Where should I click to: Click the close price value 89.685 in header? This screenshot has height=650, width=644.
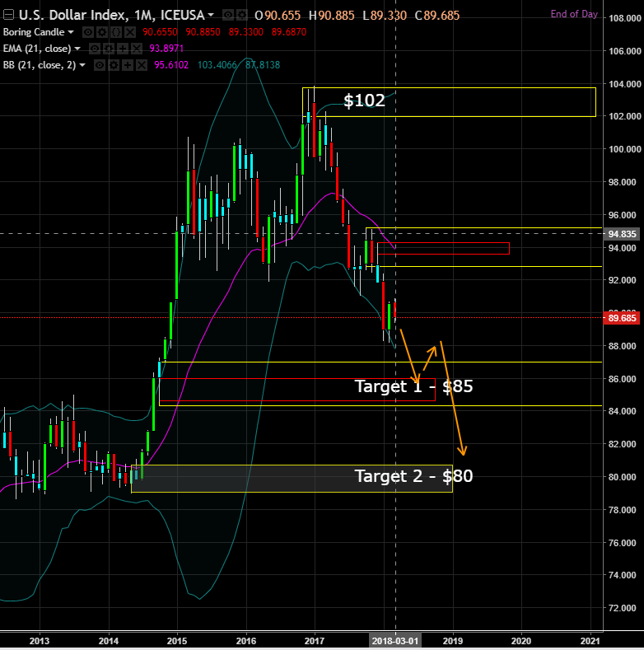tap(441, 16)
